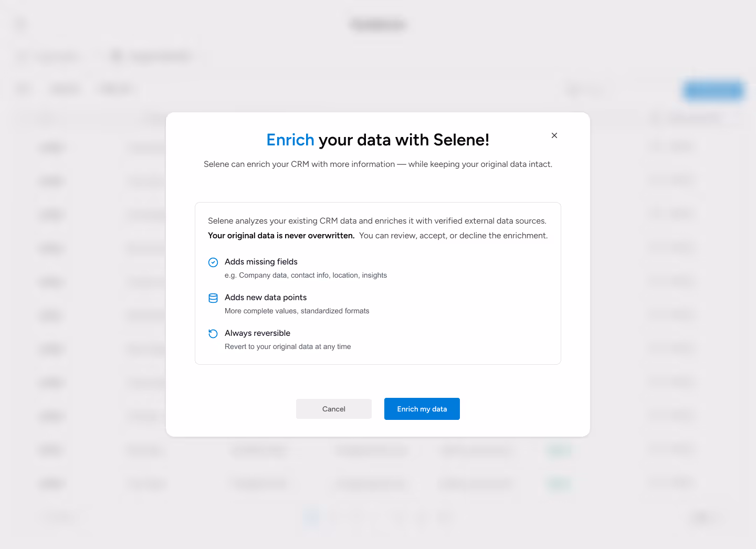The image size is (756, 549).
Task: Click the icon on the first tab above the table
Action: [x=22, y=56]
